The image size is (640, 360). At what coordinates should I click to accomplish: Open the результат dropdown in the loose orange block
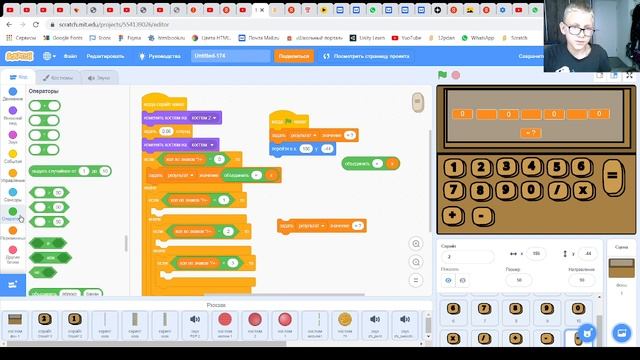311,226
